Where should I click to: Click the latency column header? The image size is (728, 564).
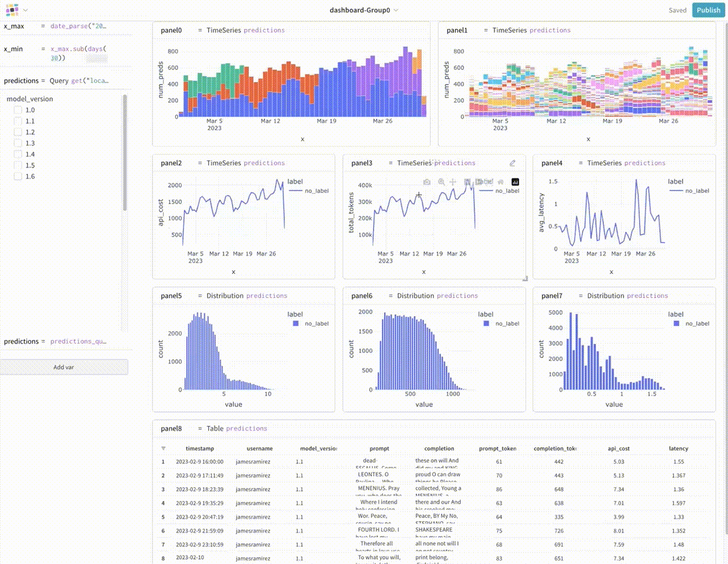[x=679, y=449]
